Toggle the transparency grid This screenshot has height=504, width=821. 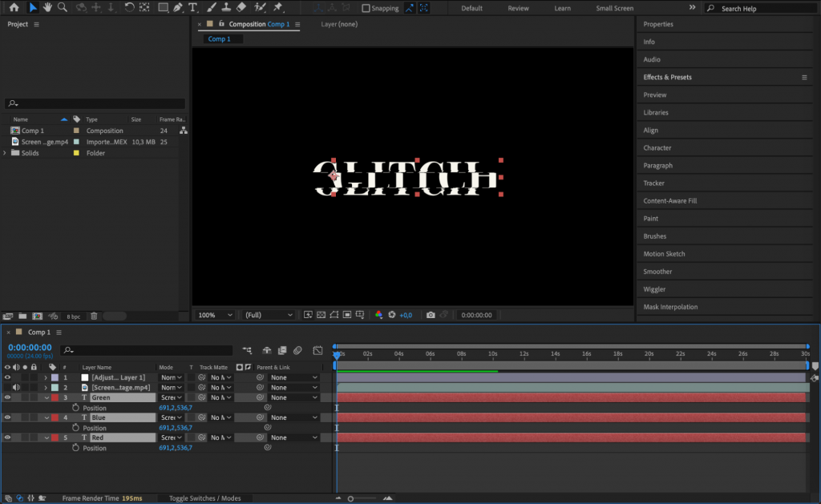[x=321, y=315]
